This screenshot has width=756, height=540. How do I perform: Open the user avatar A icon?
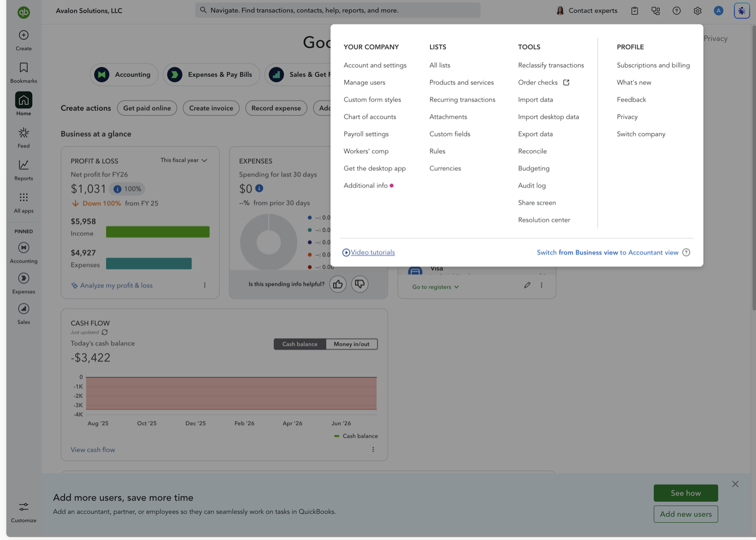click(x=719, y=11)
